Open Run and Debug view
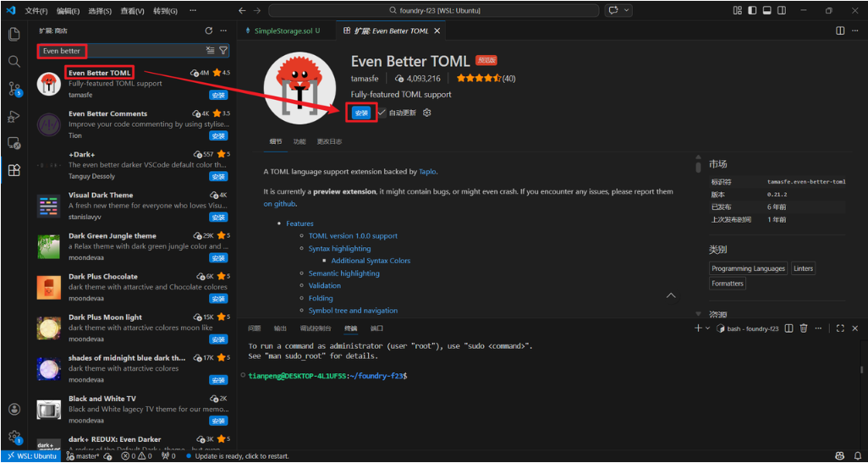Viewport: 868px width, 463px height. (x=14, y=116)
